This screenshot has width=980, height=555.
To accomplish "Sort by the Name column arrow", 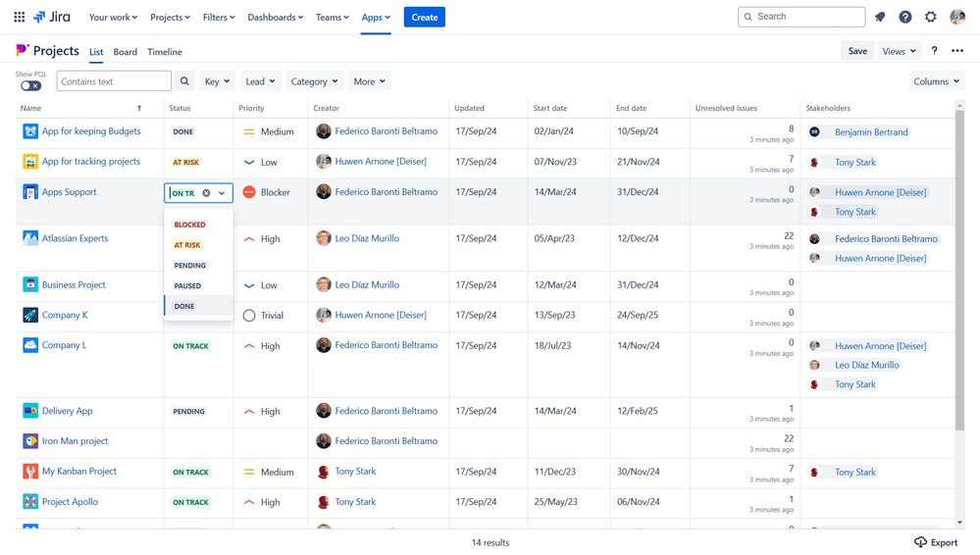I will (139, 108).
